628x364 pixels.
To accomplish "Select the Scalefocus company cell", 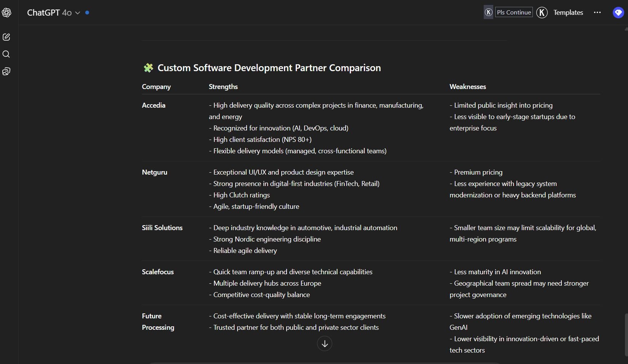I will click(158, 272).
